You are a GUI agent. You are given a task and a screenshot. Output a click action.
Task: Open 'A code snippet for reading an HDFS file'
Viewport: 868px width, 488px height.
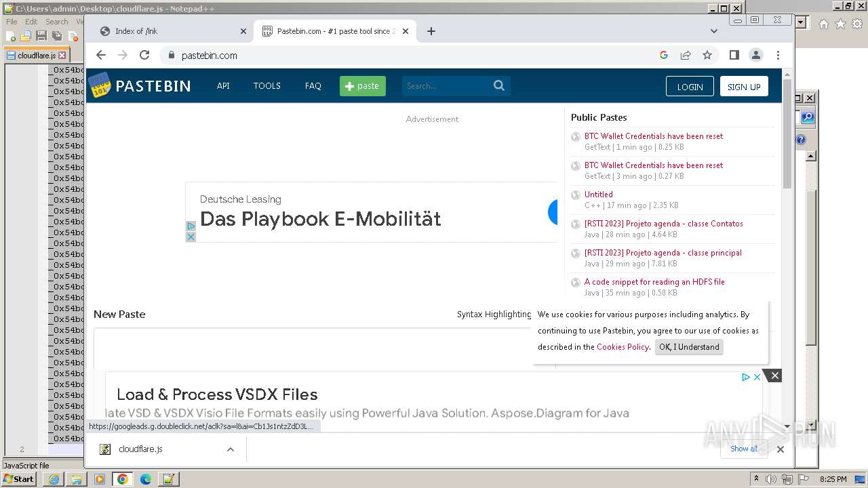654,282
